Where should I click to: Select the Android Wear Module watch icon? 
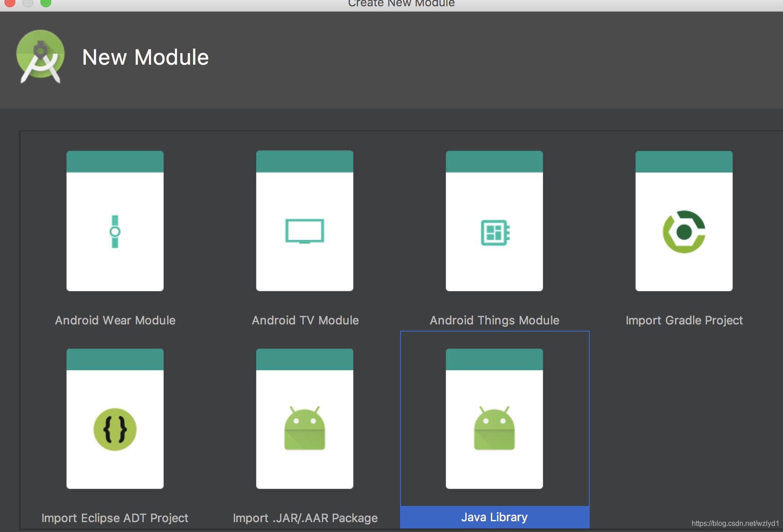[115, 231]
